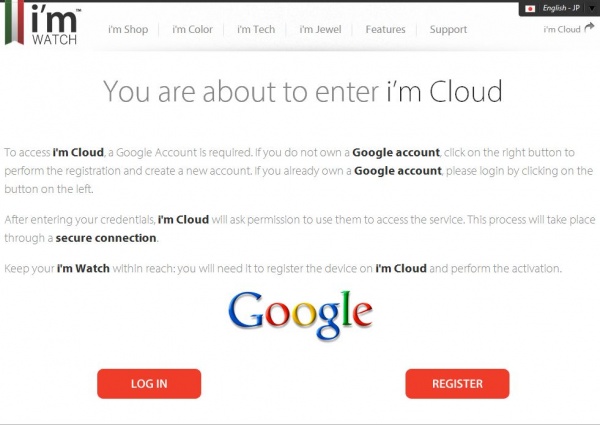Follow the i'm Cloud header link
Screen dimensions: 600x425
pos(561,30)
